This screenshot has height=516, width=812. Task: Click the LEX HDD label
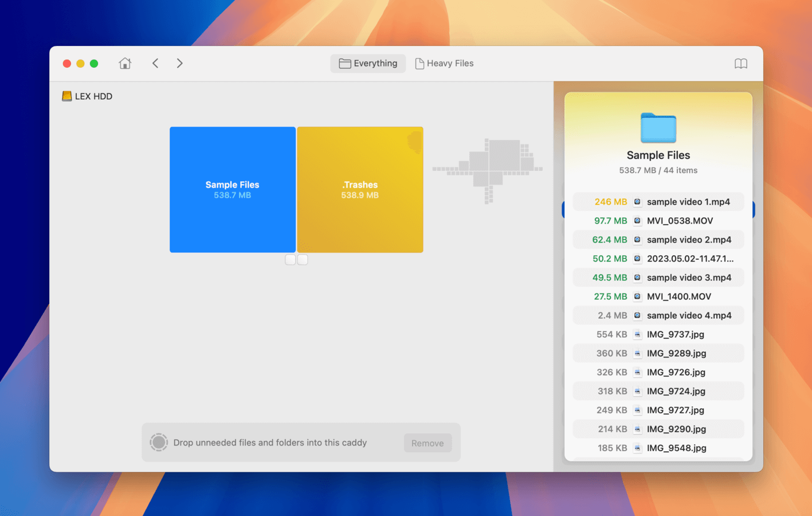pyautogui.click(x=93, y=96)
